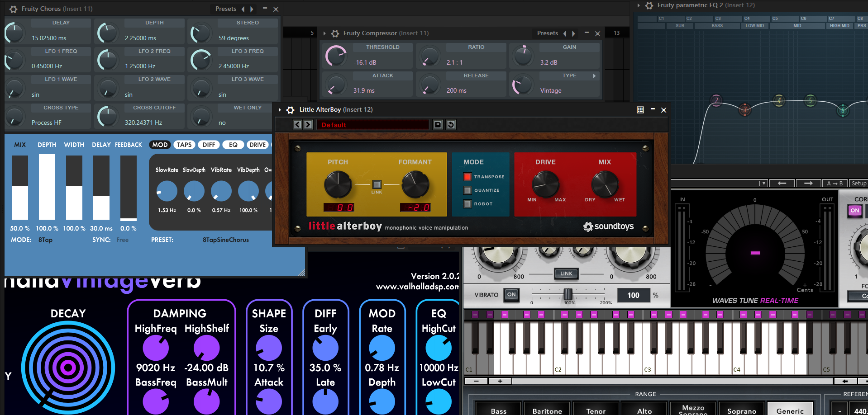Expand Fruity Compressor Type selector arrow
Screen dimensions: 868x415
(594, 76)
